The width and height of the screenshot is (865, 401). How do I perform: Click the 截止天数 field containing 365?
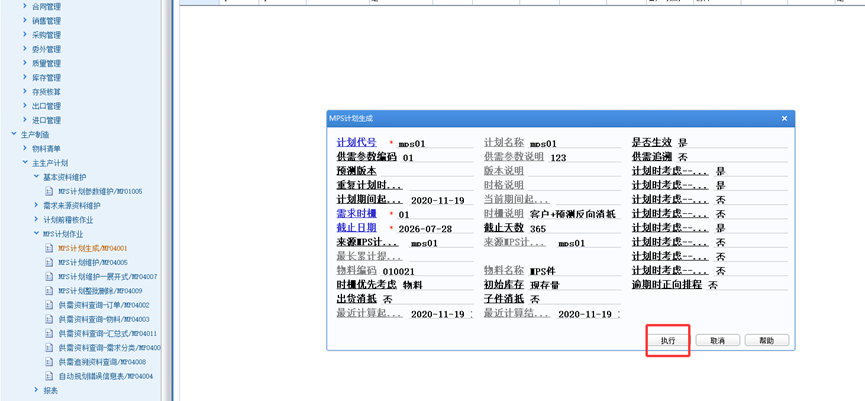tap(575, 229)
